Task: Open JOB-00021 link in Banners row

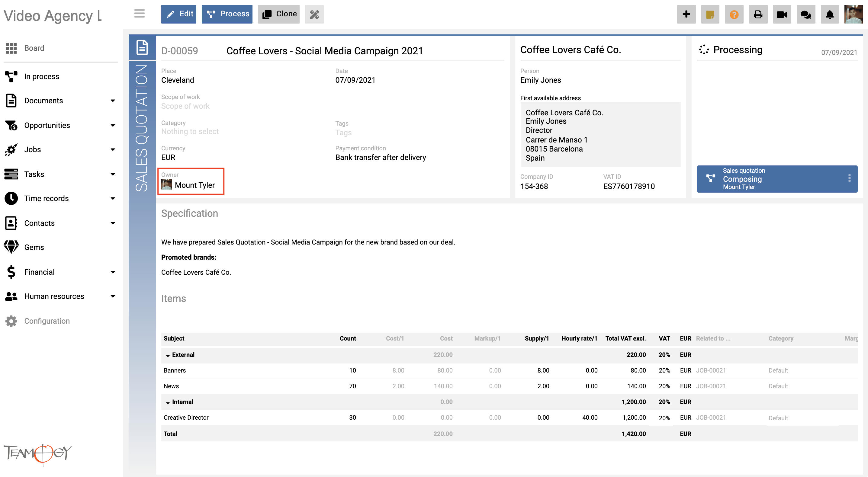Action: tap(711, 370)
